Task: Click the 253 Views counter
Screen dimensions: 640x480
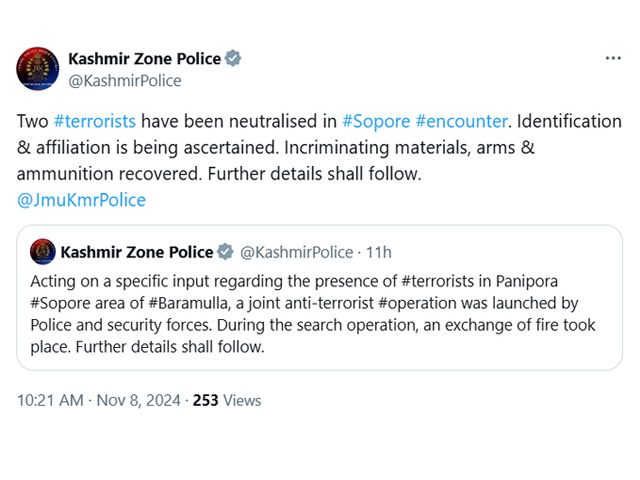Action: pos(227,400)
